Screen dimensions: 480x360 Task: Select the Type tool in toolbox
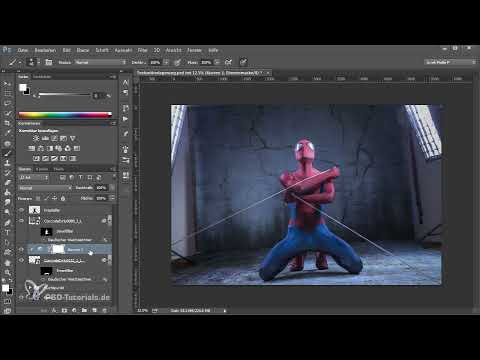click(x=7, y=232)
